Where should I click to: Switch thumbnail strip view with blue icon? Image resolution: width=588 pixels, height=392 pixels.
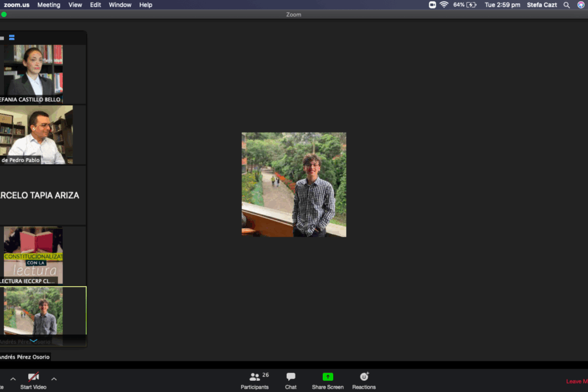point(12,37)
